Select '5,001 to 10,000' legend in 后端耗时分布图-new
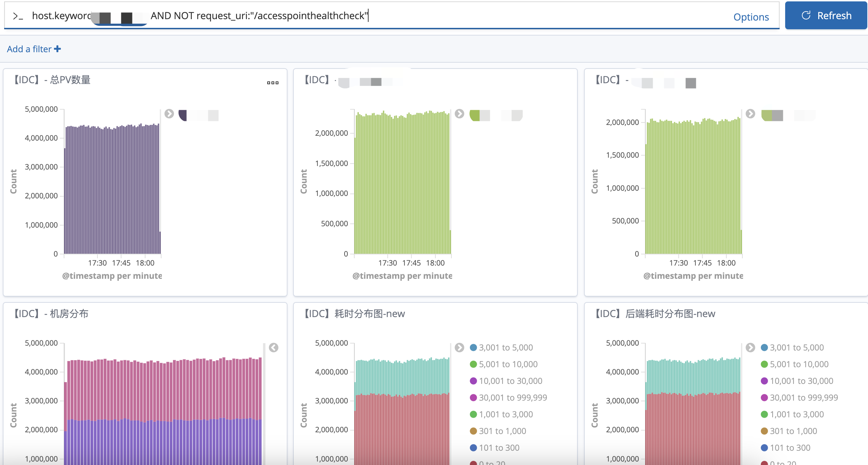 (x=795, y=364)
